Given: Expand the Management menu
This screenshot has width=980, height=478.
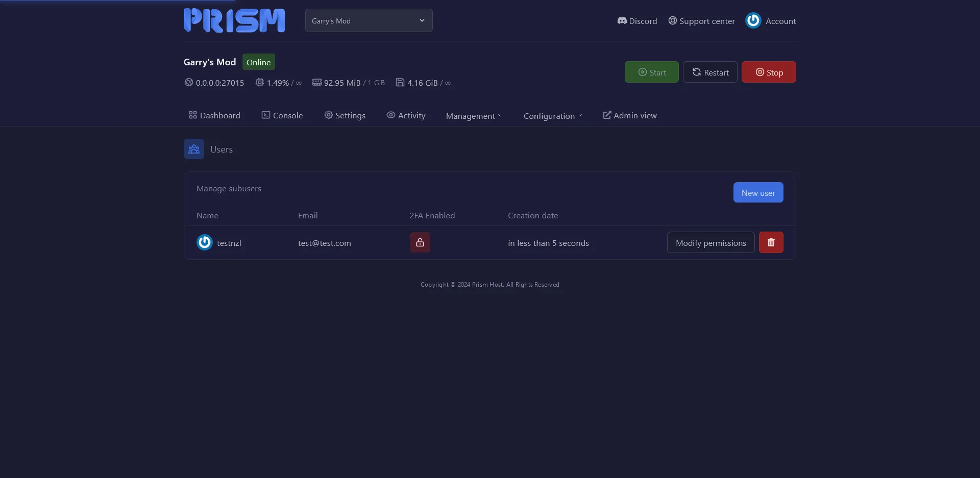Looking at the screenshot, I should point(474,116).
